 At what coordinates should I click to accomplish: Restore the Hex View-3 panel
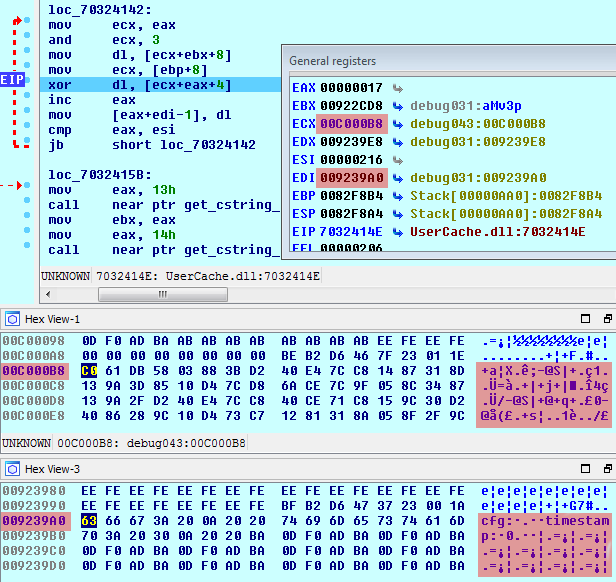pyautogui.click(x=608, y=469)
